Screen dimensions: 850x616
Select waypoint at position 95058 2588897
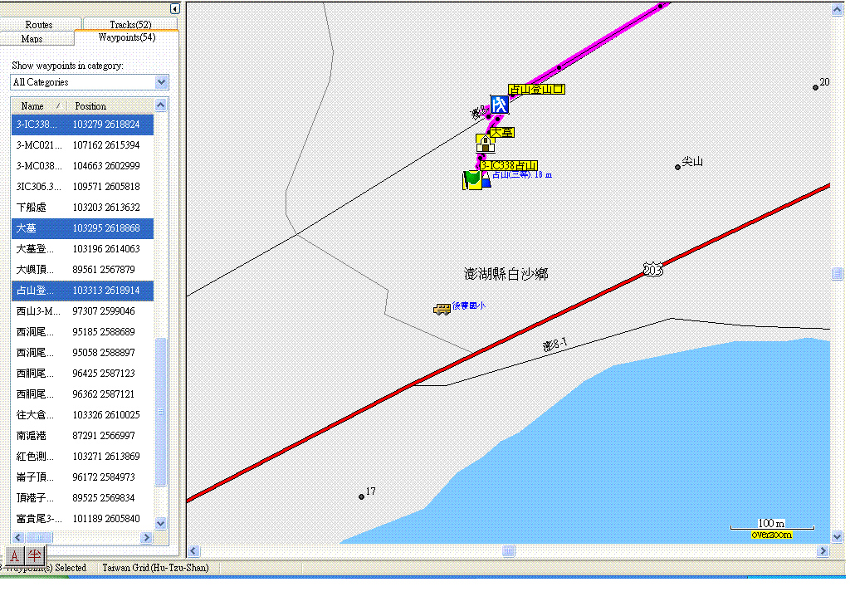point(82,353)
